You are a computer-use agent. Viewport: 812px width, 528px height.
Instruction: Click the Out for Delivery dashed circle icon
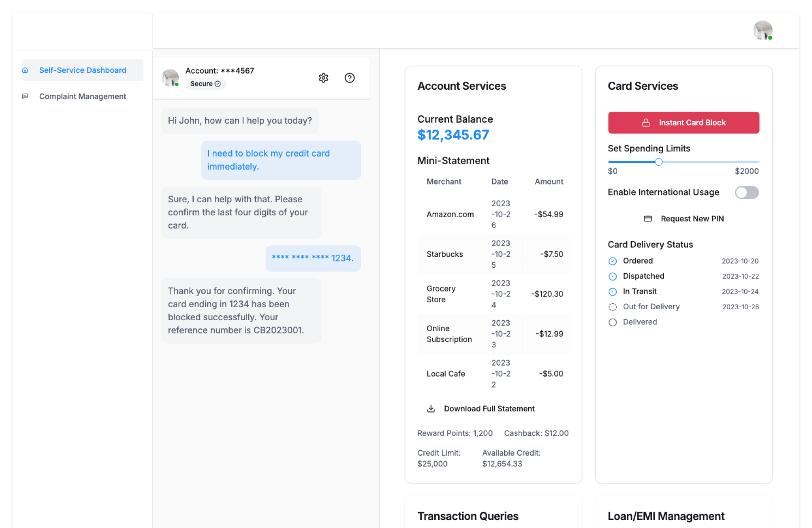click(612, 307)
